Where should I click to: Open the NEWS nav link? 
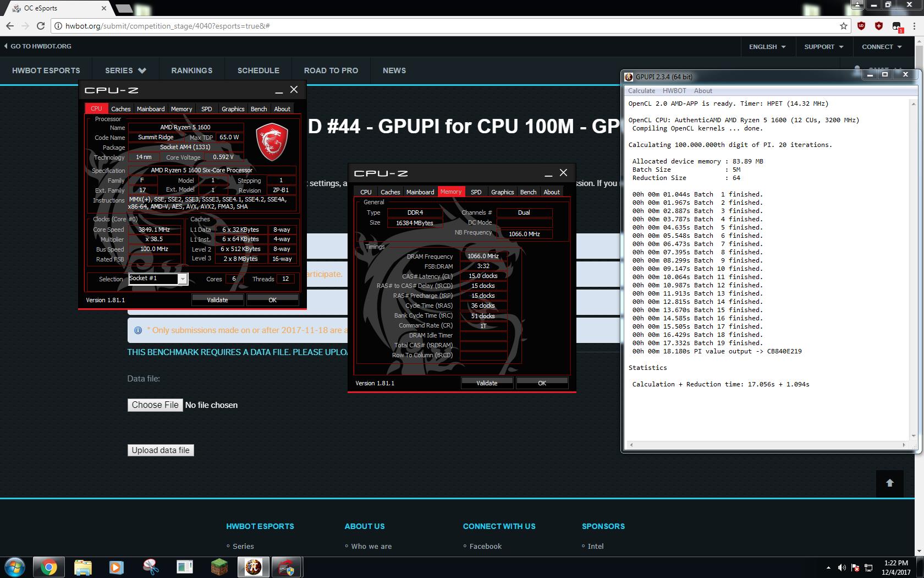click(x=394, y=70)
